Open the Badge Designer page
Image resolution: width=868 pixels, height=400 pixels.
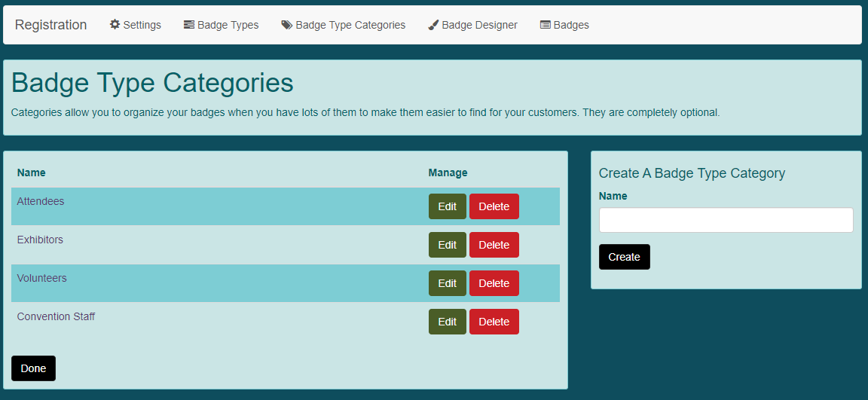[x=472, y=25]
